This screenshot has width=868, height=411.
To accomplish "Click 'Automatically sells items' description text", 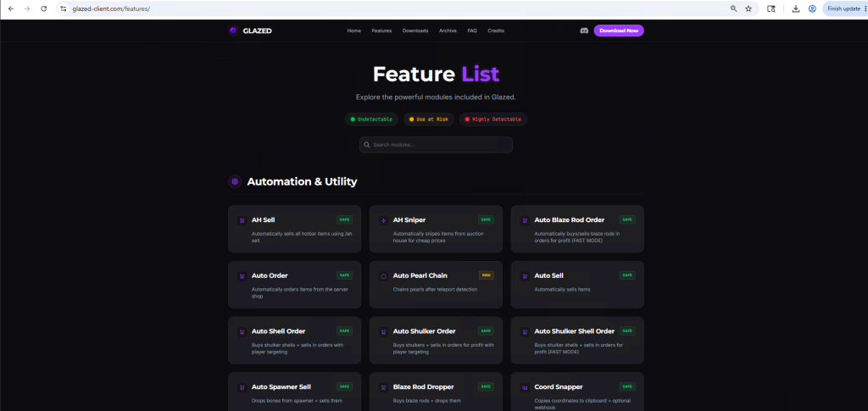I will coord(563,289).
